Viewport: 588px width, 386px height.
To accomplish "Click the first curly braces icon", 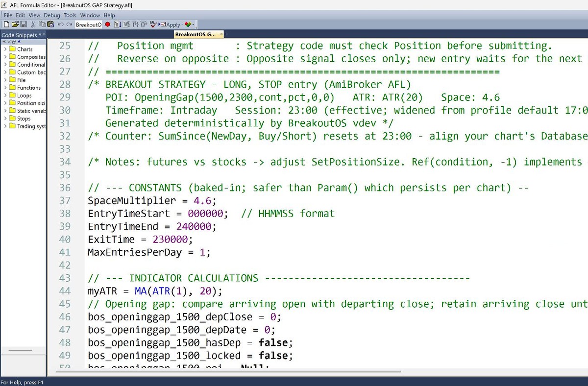I will click(135, 24).
